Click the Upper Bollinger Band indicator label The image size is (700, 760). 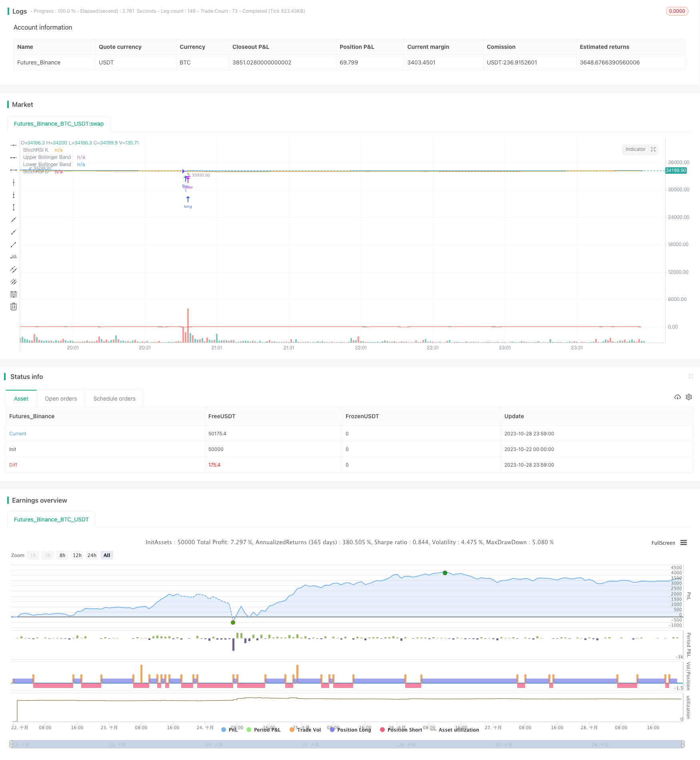tap(47, 157)
